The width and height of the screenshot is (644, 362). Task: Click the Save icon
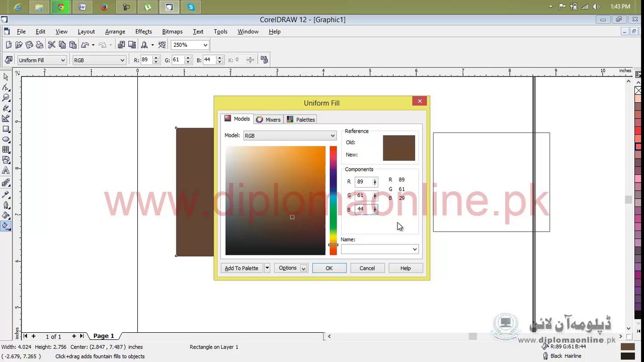29,45
